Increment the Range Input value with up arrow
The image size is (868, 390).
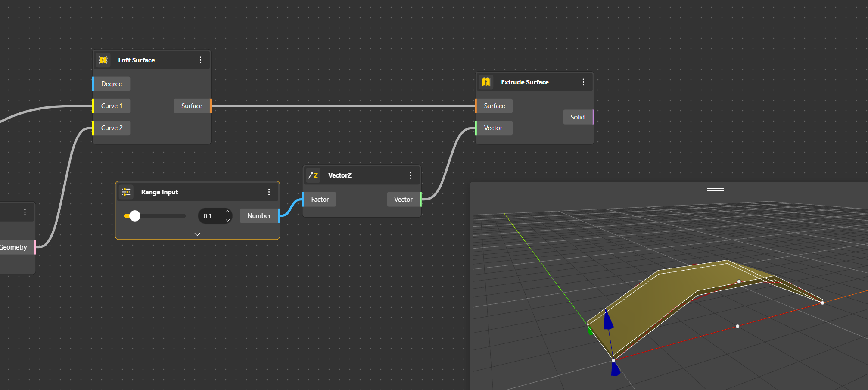227,212
